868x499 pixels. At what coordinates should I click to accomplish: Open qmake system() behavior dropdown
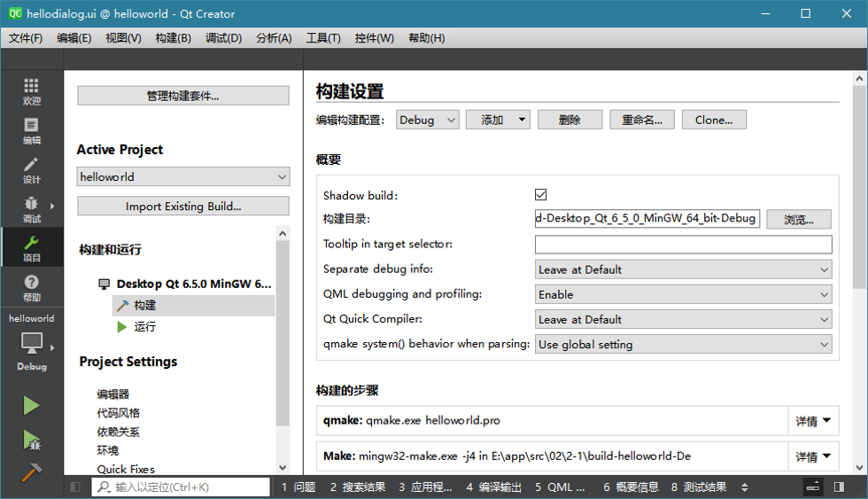683,345
